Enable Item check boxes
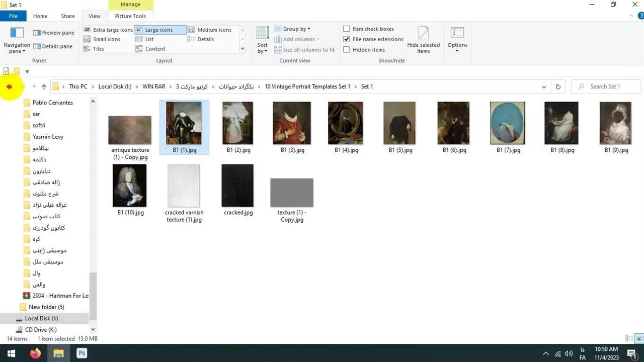 click(x=347, y=29)
